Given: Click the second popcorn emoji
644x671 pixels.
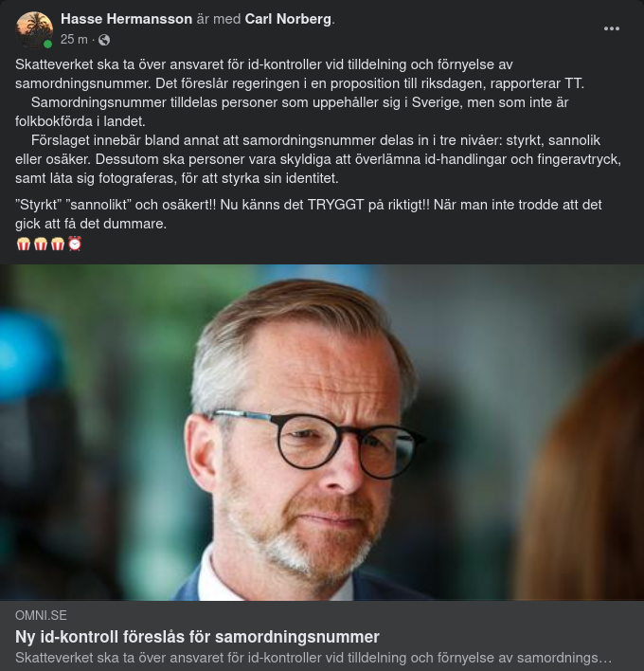Looking at the screenshot, I should [x=41, y=244].
